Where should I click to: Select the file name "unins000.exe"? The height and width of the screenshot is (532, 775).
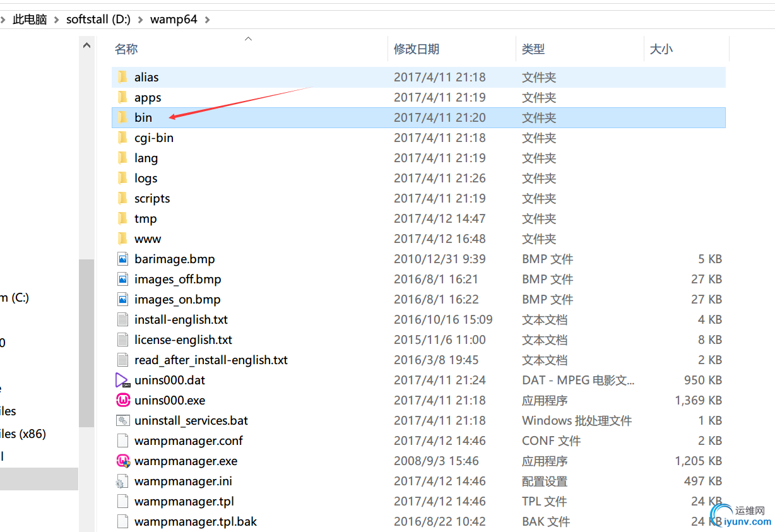(170, 400)
